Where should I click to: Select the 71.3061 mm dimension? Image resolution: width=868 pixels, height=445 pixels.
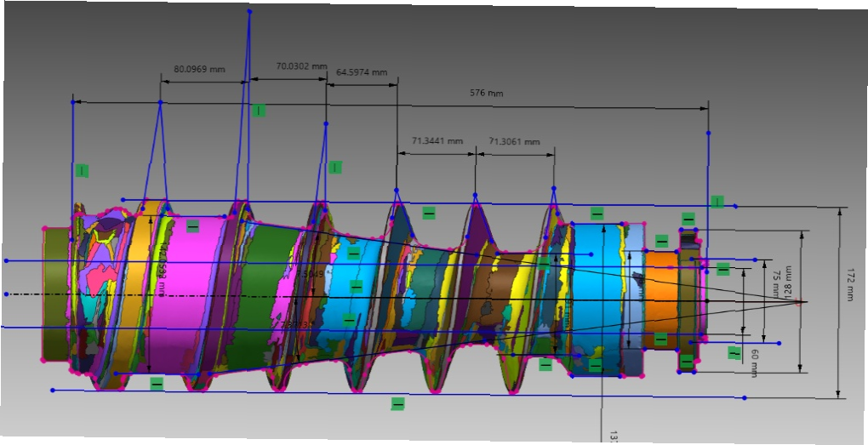click(x=514, y=142)
